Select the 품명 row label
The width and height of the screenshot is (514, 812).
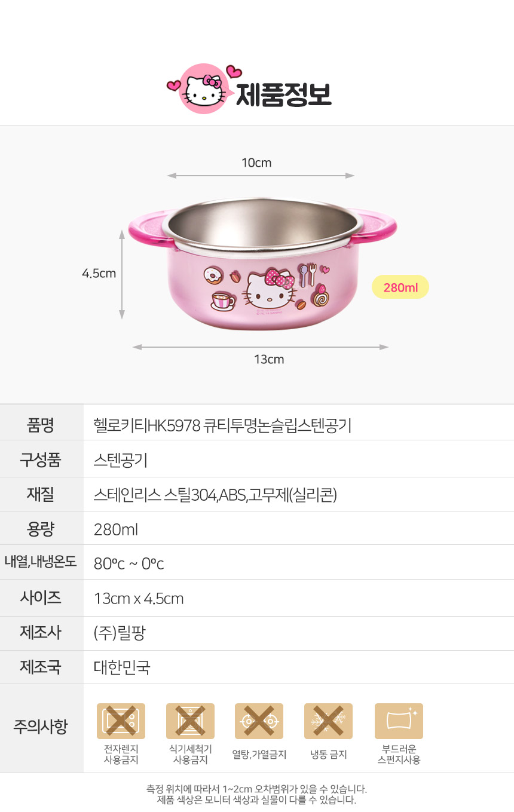pyautogui.click(x=41, y=425)
